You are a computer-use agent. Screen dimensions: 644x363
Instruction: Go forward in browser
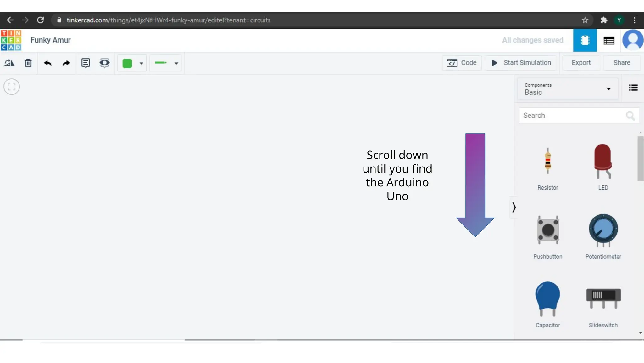[x=25, y=20]
